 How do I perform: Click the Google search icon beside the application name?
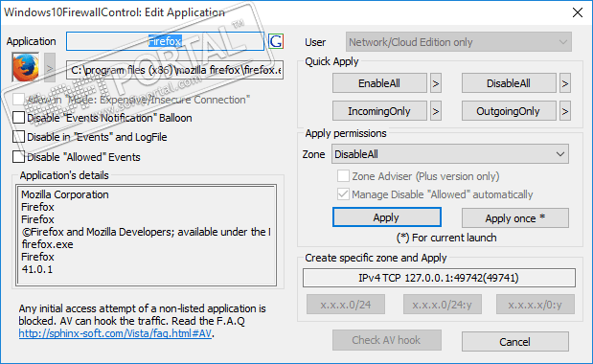276,41
